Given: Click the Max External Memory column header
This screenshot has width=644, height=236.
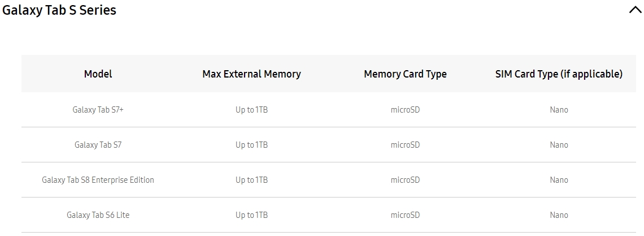Looking at the screenshot, I should (x=251, y=74).
